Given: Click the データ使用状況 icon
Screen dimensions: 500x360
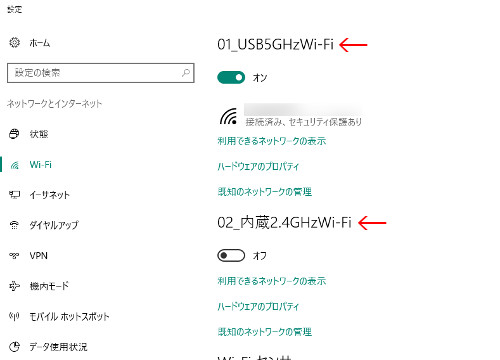Looking at the screenshot, I should tap(14, 347).
